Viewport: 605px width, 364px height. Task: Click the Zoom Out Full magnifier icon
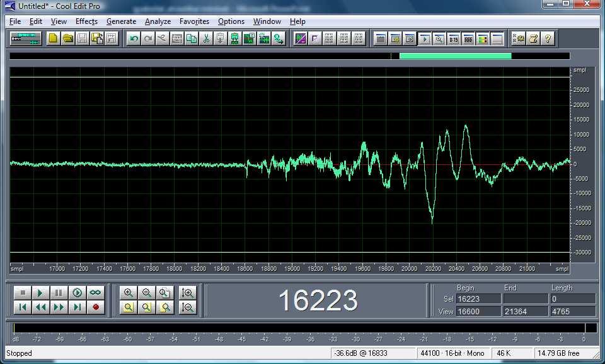[x=164, y=293]
